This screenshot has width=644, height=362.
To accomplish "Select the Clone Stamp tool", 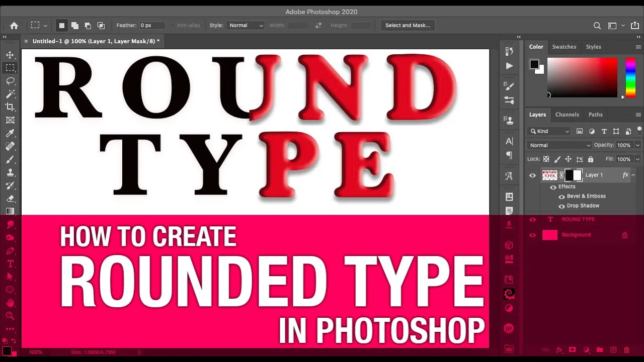I will (10, 172).
